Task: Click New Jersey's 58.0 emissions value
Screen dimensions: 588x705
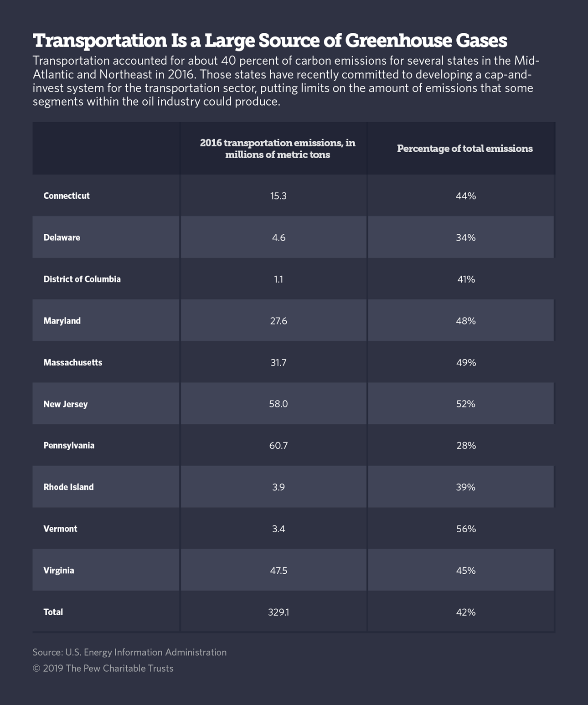Action: [279, 404]
